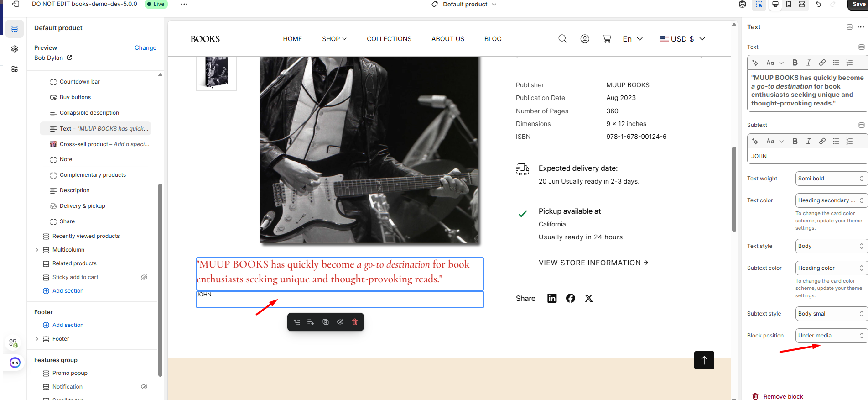Click move block up icon in floating toolbar
The height and width of the screenshot is (400, 868).
pos(297,322)
